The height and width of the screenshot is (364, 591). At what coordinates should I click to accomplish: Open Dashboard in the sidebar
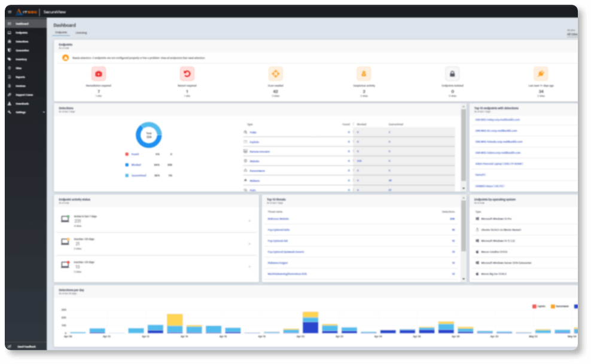[26, 24]
